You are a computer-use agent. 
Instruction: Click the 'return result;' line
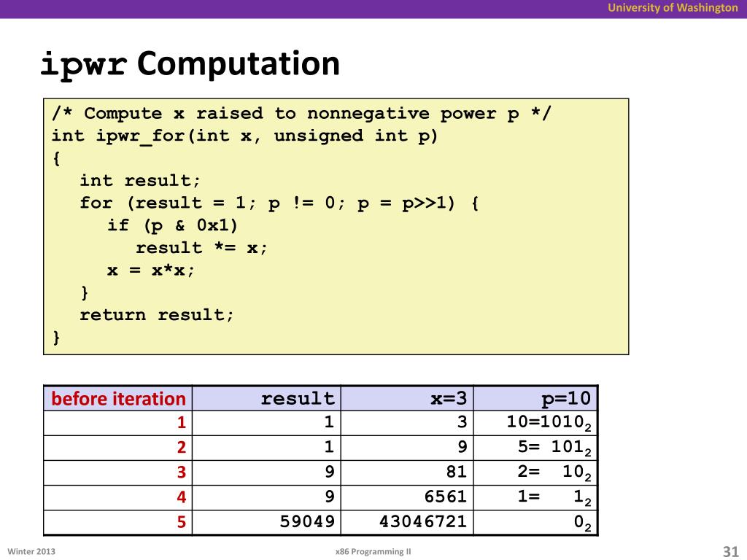pyautogui.click(x=157, y=315)
